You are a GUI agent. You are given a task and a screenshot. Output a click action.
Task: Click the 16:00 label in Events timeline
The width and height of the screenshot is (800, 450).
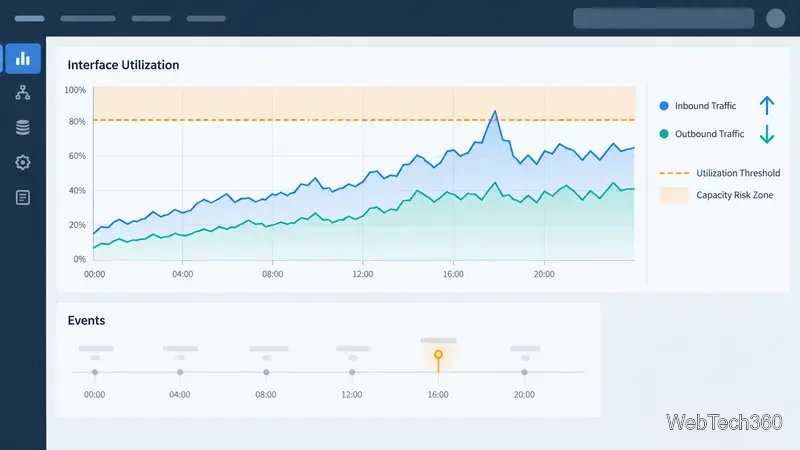pyautogui.click(x=438, y=394)
